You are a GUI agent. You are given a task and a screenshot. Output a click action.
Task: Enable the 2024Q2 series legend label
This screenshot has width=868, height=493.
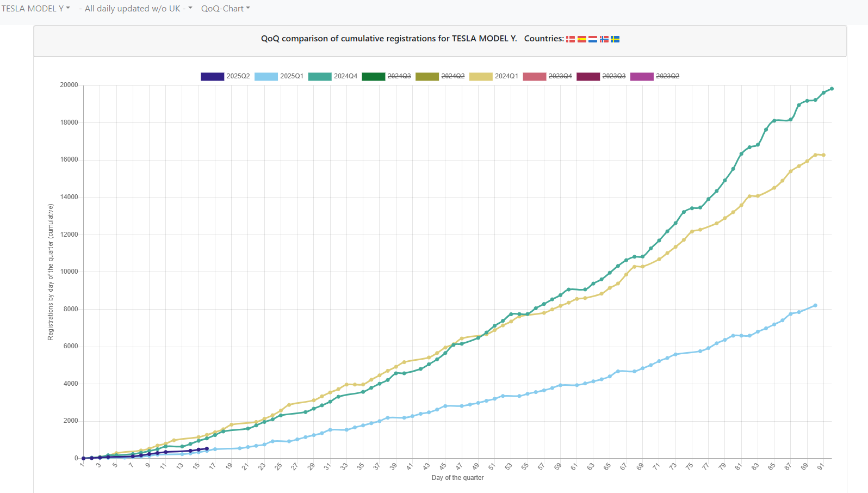(452, 76)
